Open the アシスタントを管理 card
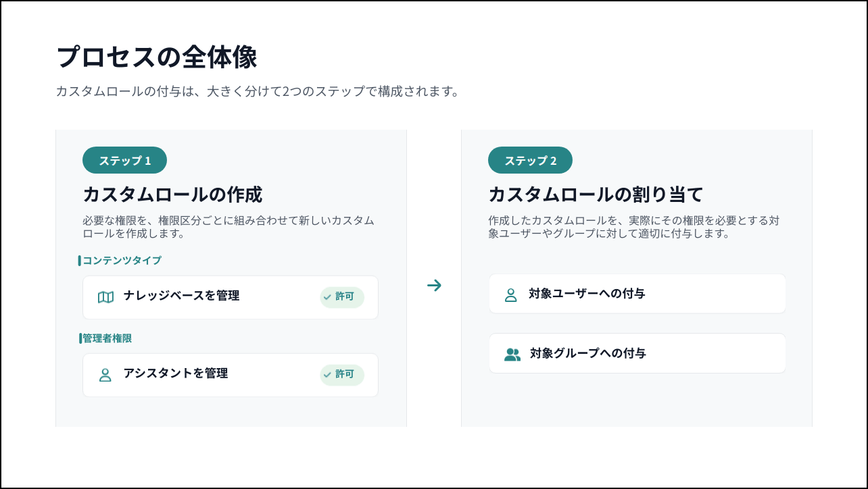The height and width of the screenshot is (489, 868). point(231,375)
